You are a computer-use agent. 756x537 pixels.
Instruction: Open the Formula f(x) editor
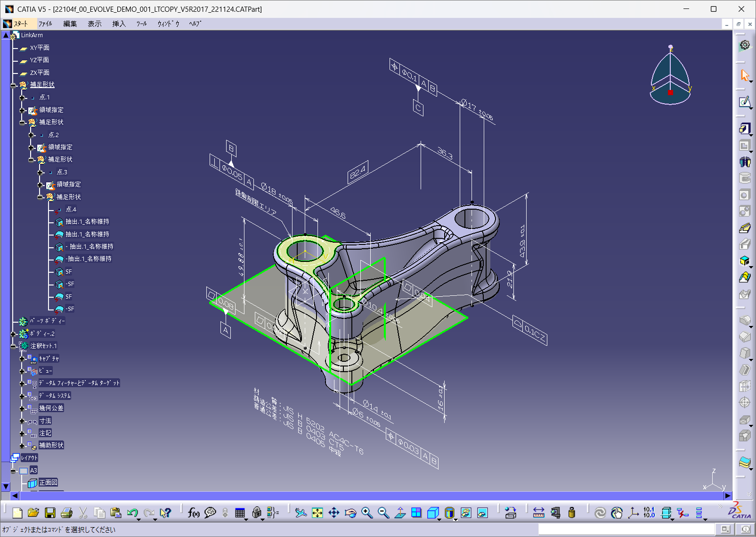194,513
